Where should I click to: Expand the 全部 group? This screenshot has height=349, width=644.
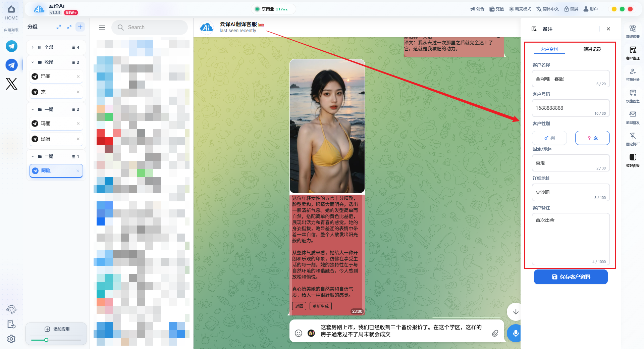pyautogui.click(x=33, y=47)
